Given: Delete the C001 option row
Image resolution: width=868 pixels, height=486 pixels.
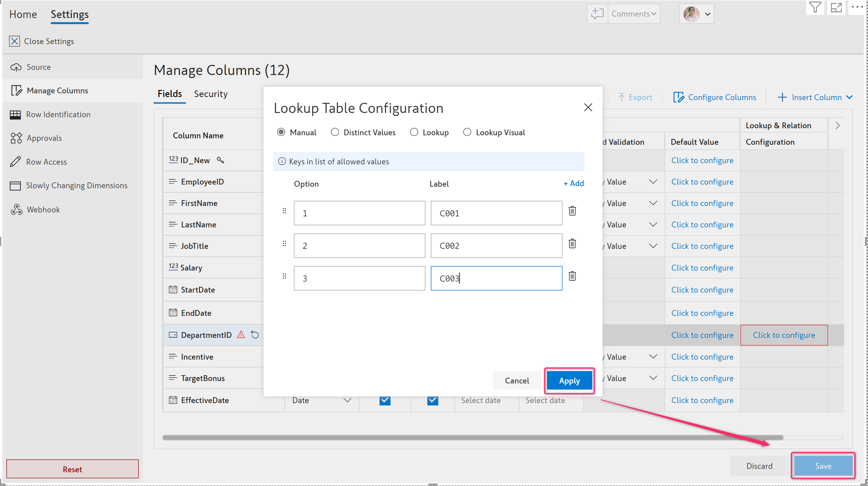Looking at the screenshot, I should [572, 211].
